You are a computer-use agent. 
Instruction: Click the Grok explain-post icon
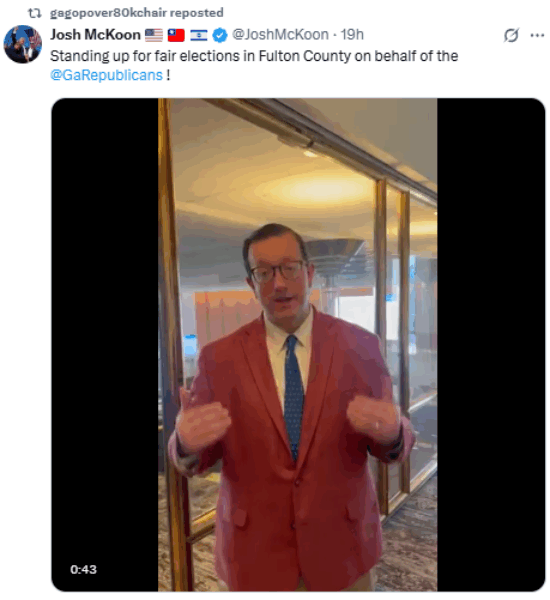pyautogui.click(x=511, y=36)
